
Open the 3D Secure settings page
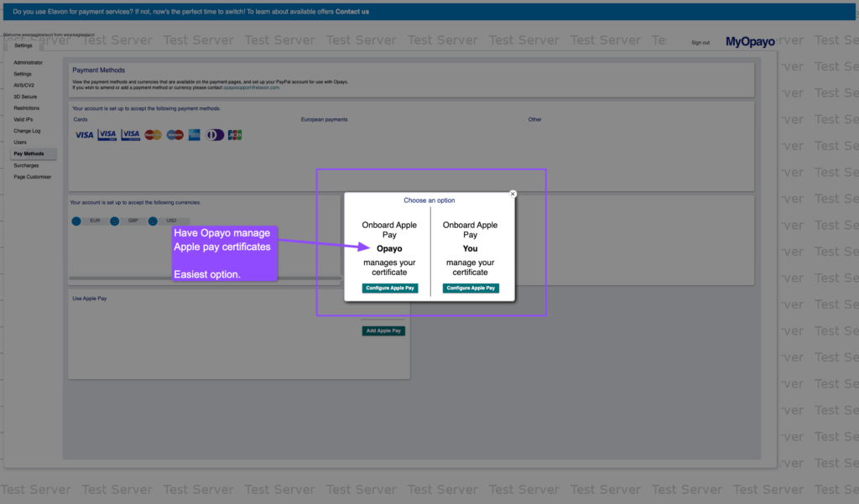pos(25,96)
